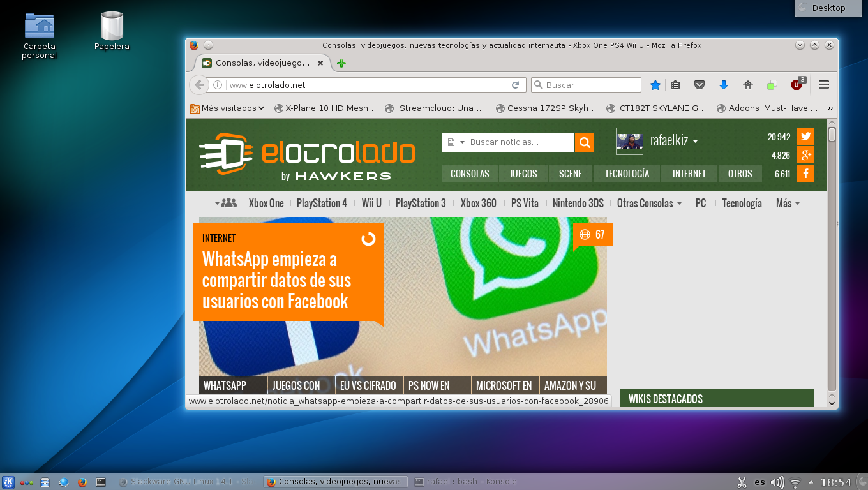Open Cessna 172SP Skyhawk bookmark
The height and width of the screenshot is (490, 868).
(x=546, y=108)
